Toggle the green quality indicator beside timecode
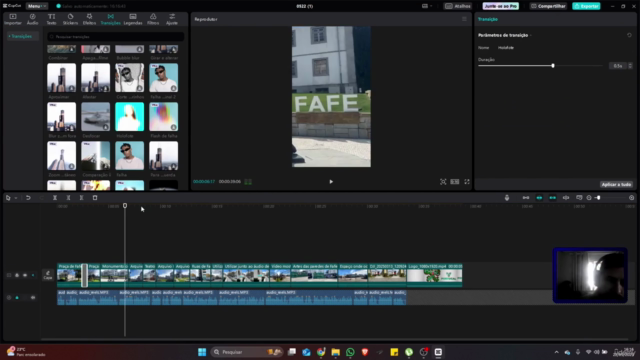Viewport: 640px width, 360px height. click(248, 182)
